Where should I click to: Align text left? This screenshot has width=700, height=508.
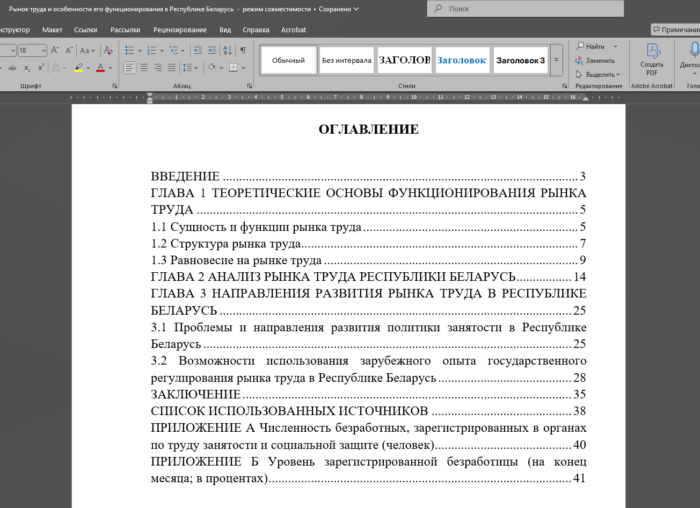point(129,68)
